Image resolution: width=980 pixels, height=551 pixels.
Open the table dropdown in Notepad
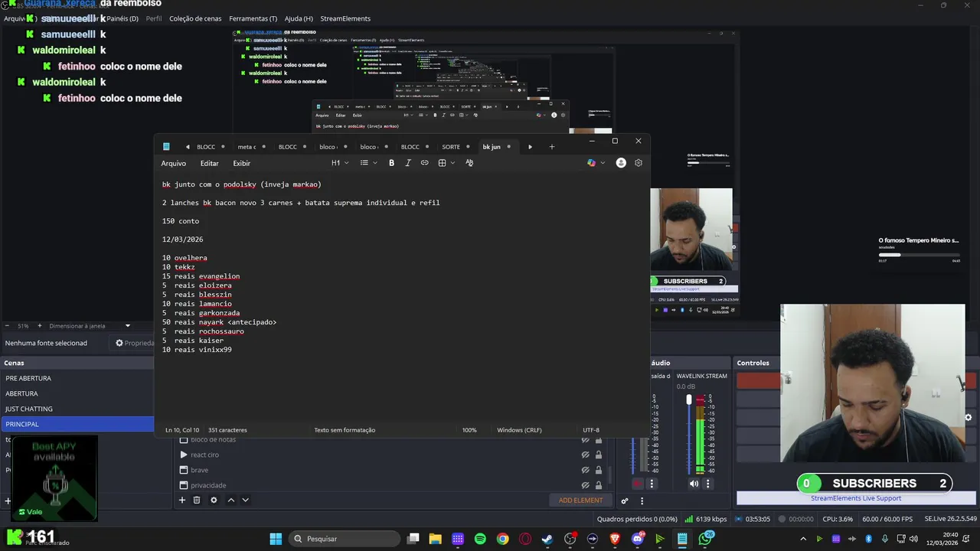coord(446,163)
